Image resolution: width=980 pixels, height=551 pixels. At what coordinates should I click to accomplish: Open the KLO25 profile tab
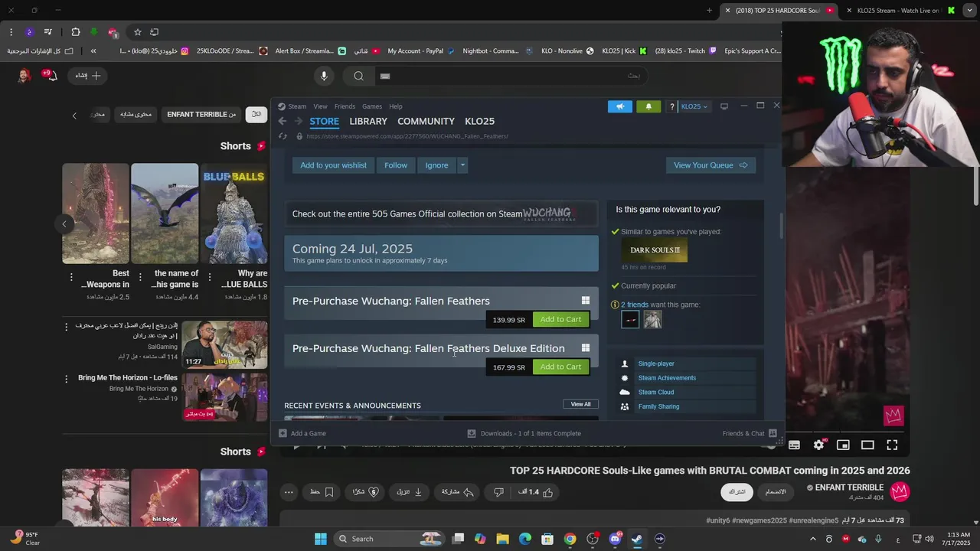click(x=479, y=121)
